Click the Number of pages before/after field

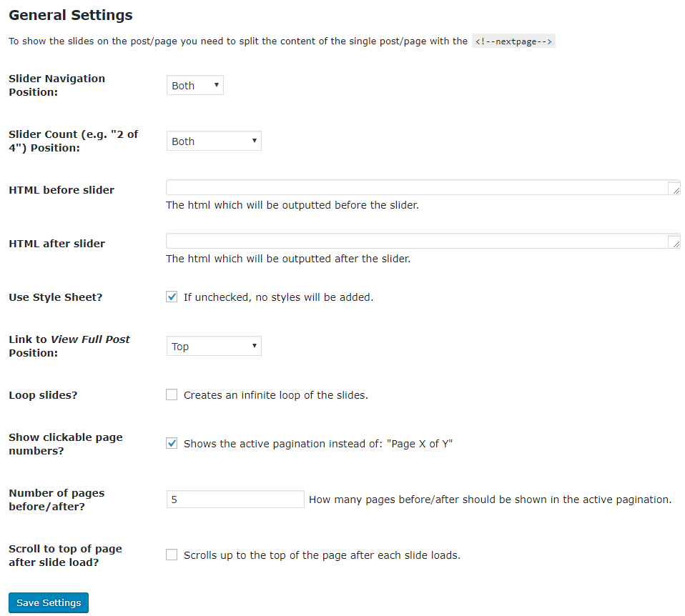click(x=235, y=500)
